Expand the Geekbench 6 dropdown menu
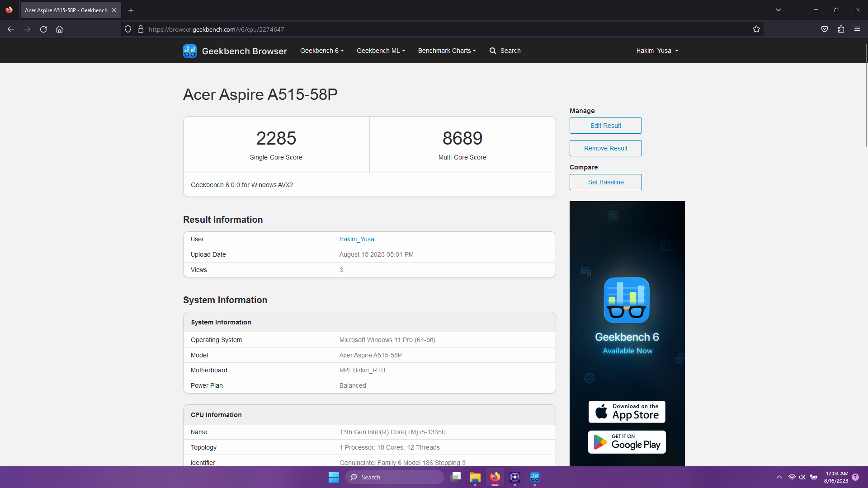 click(322, 51)
